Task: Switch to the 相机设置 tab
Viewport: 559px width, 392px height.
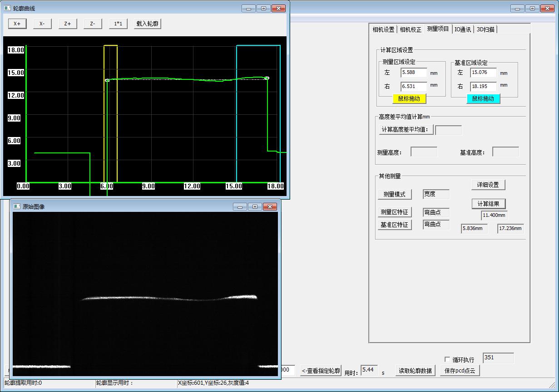Action: coord(383,29)
